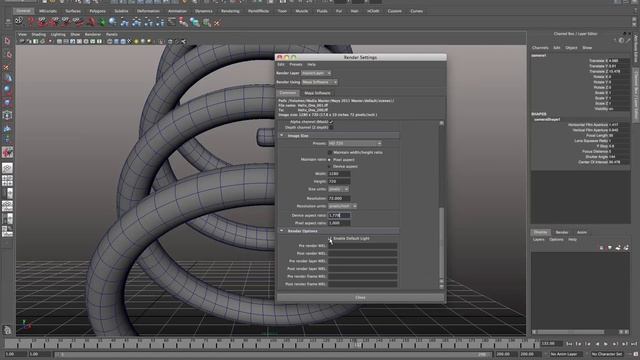Screen dimensions: 640x360
Task: Open the No Anim Layer dropdown
Action: [x=567, y=354]
